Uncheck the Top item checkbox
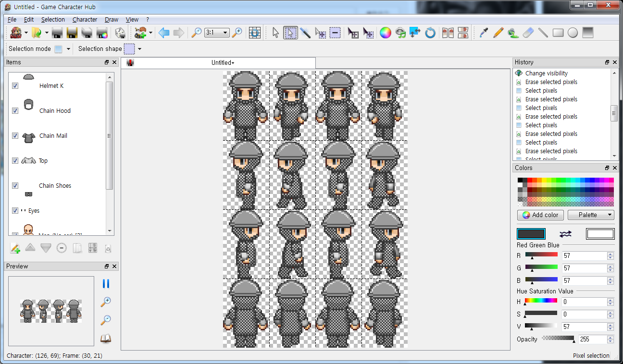Image resolution: width=623 pixels, height=364 pixels. point(15,160)
